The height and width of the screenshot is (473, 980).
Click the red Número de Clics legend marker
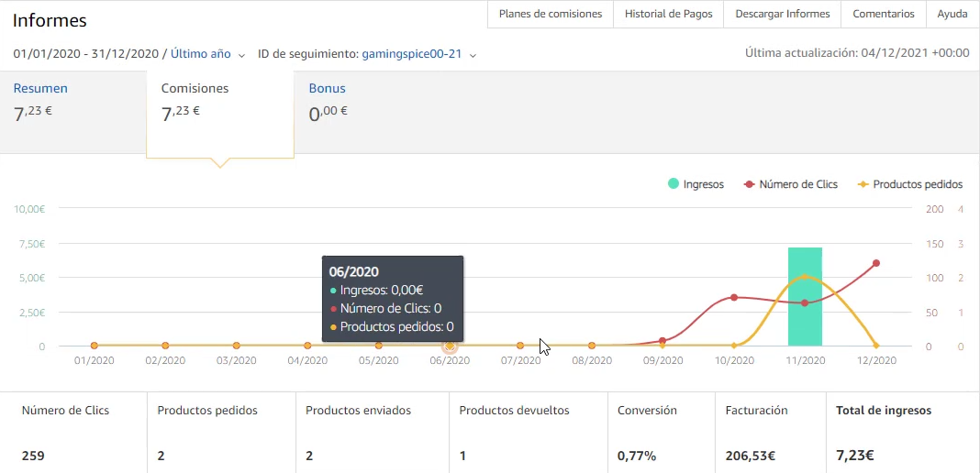749,184
